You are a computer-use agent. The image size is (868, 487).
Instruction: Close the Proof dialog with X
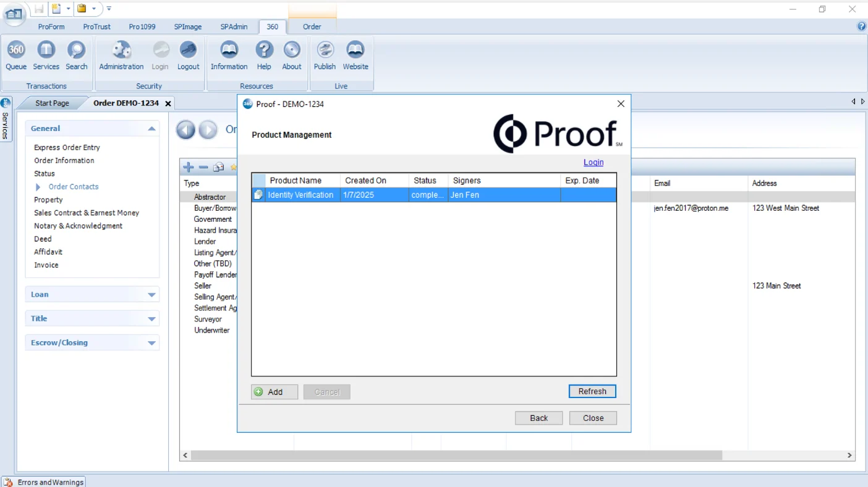point(621,104)
